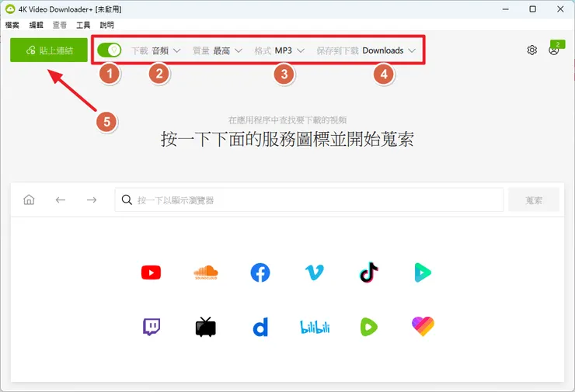Screen dimensions: 575x392
Task: Navigate forward with the right arrow
Action: (92, 199)
